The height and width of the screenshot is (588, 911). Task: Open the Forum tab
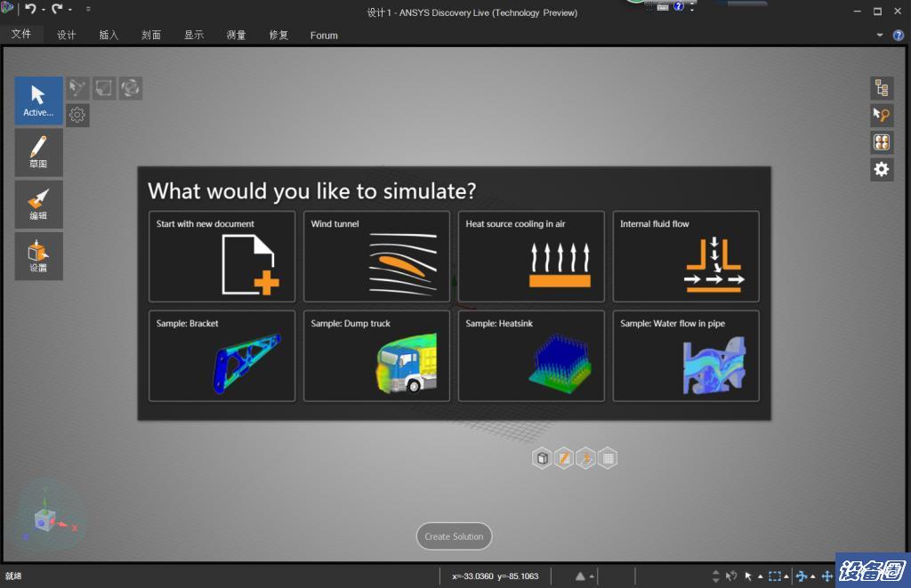pos(324,35)
